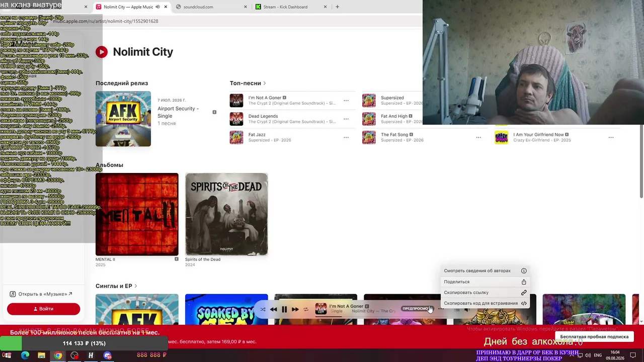Open the notification center icon
This screenshot has height=362, width=644.
(x=633, y=355)
